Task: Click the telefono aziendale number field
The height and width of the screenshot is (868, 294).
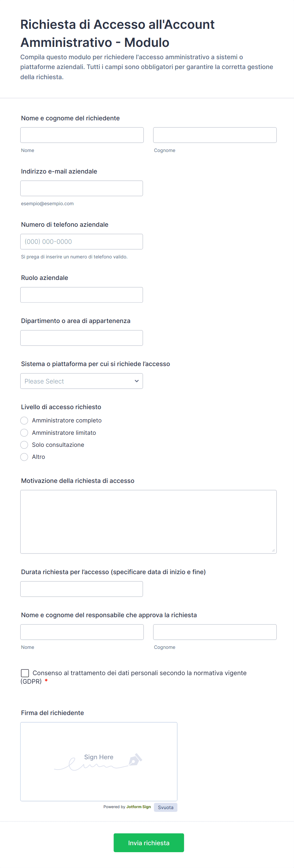Action: [x=82, y=242]
